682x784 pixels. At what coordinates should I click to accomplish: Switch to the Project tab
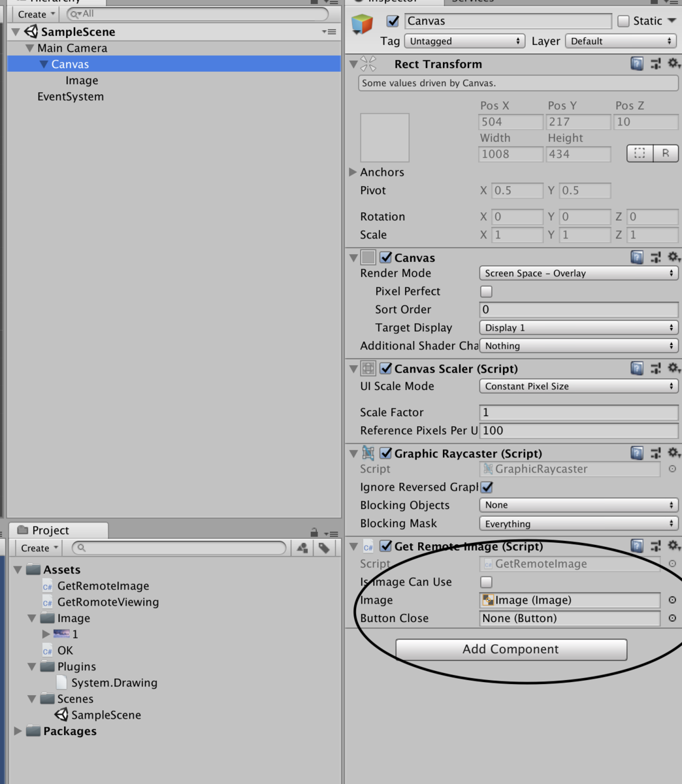(50, 531)
